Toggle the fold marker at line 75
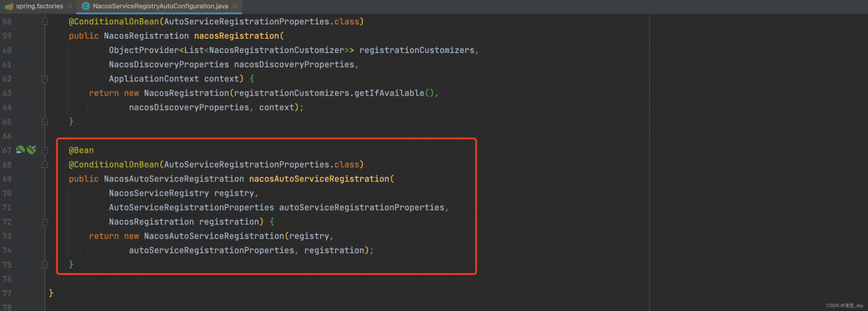The width and height of the screenshot is (868, 311). click(45, 264)
